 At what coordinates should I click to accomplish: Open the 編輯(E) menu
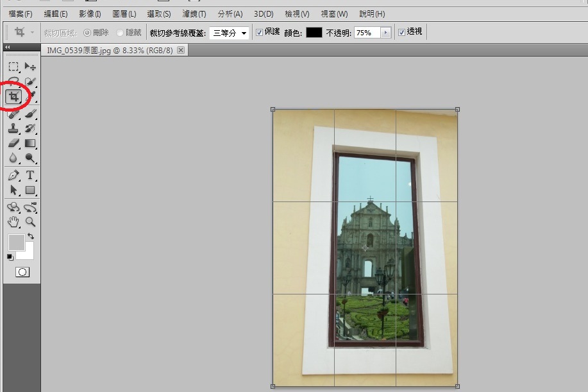tap(56, 14)
